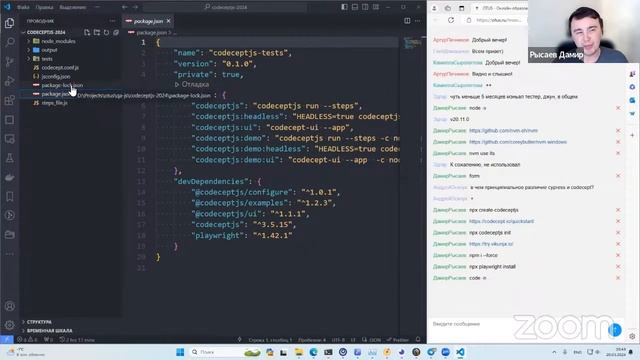Open the Explorer panel more-actions menu
The height and width of the screenshot is (360, 640).
(x=112, y=21)
